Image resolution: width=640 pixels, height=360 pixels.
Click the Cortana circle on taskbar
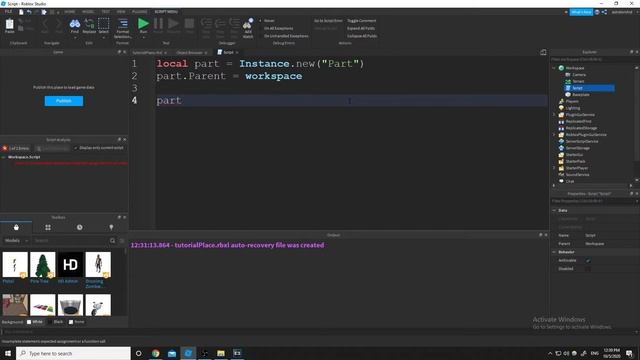pyautogui.click(x=138, y=353)
